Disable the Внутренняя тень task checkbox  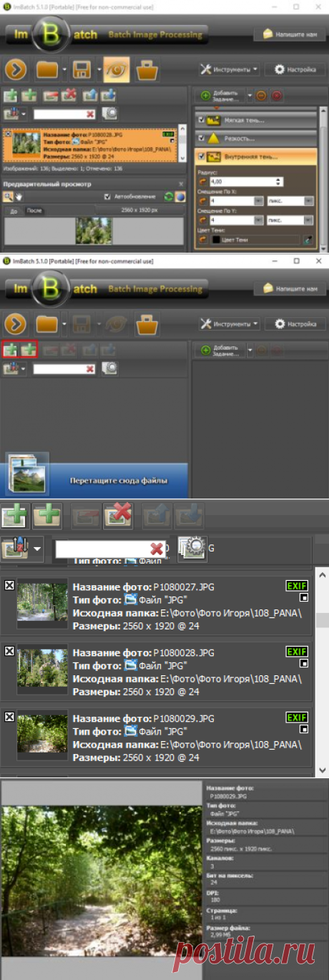pos(201,157)
